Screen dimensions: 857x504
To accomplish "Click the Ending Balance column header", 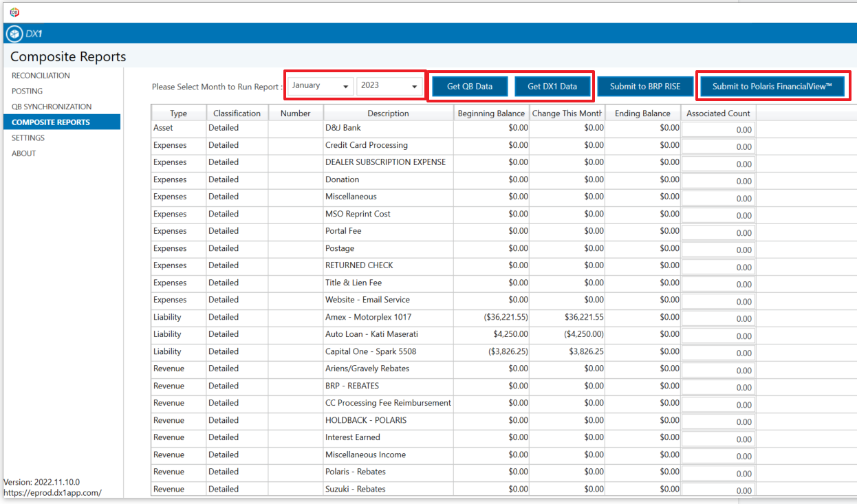I will tap(643, 113).
